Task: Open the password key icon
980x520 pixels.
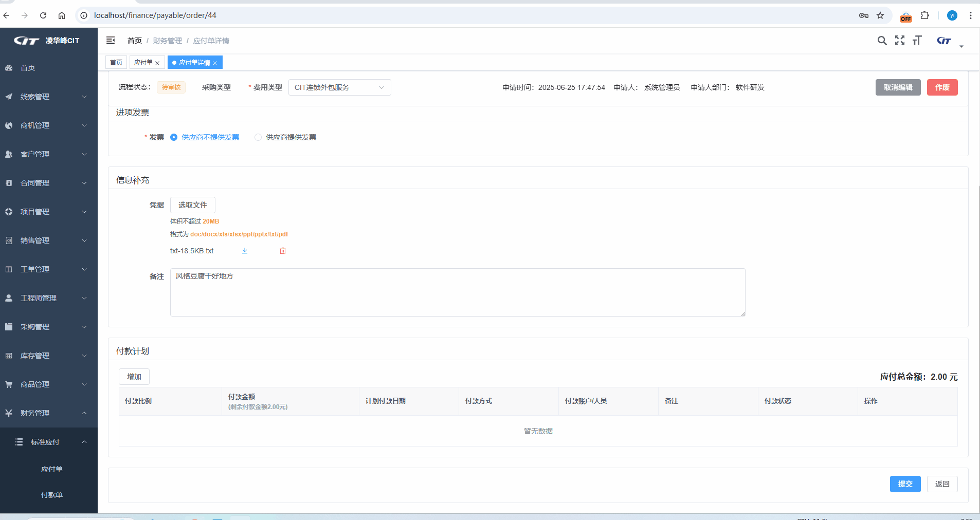Action: click(x=864, y=15)
